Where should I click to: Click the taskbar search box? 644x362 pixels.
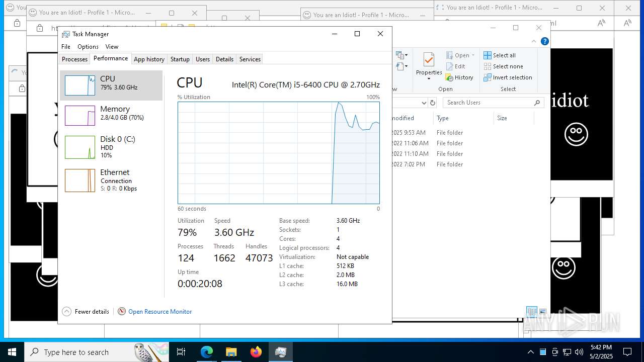tap(97, 352)
